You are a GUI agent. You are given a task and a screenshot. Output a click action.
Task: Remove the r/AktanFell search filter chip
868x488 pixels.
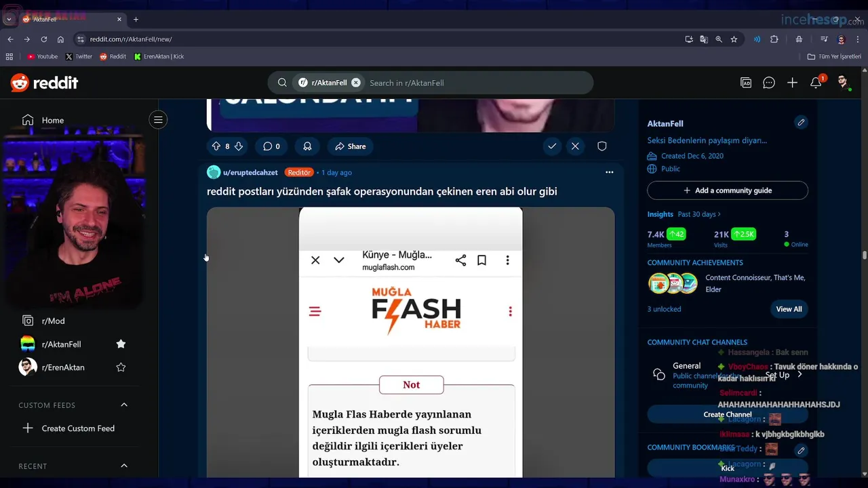click(x=356, y=83)
